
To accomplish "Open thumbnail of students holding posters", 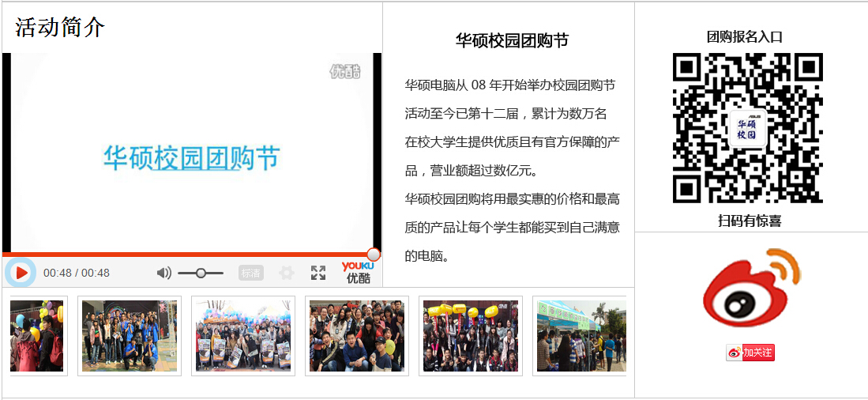I will click(243, 336).
